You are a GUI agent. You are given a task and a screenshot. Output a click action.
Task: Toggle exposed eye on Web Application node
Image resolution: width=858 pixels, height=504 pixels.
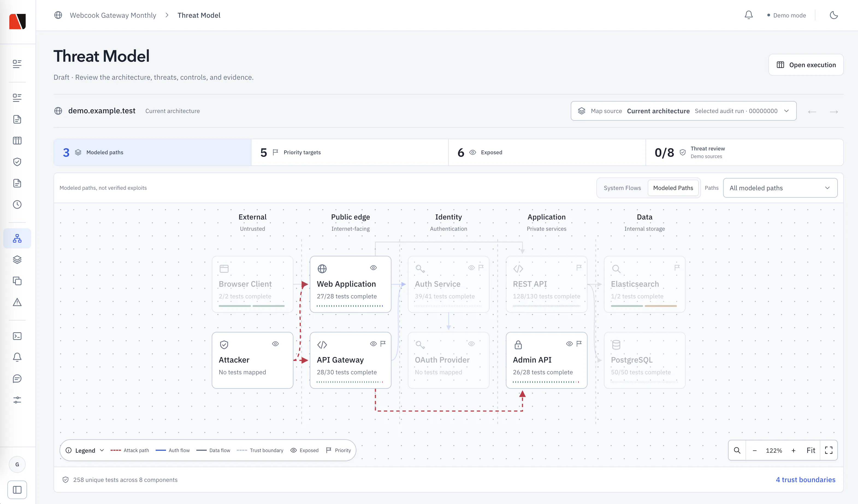pos(373,268)
